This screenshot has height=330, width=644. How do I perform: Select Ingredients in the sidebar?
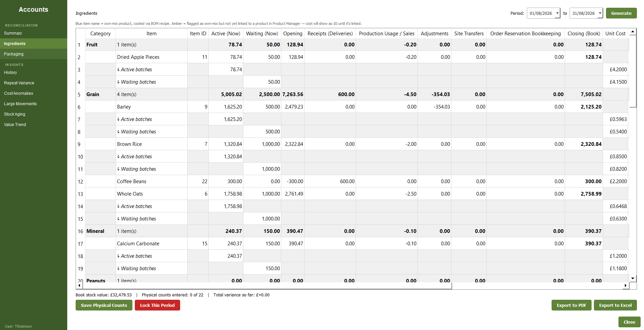point(34,44)
